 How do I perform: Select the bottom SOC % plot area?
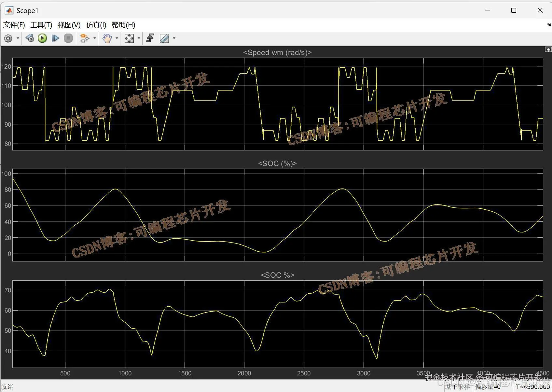click(x=278, y=324)
